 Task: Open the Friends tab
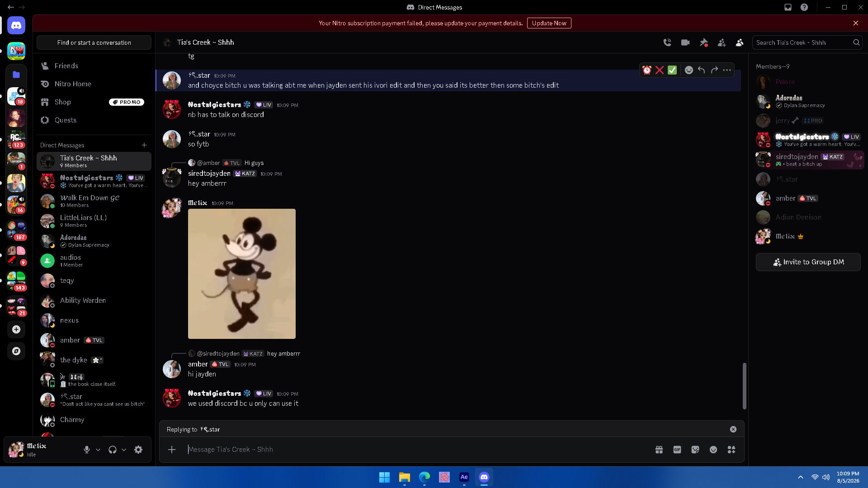click(x=94, y=66)
